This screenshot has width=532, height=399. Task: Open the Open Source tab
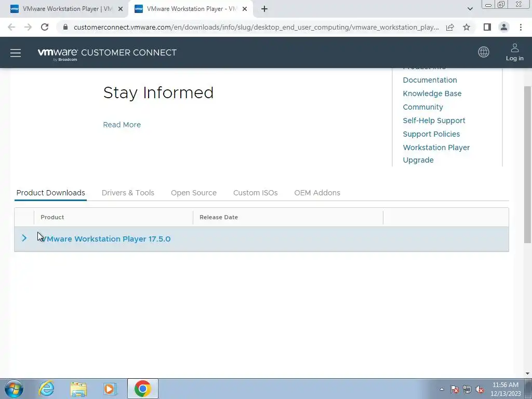(x=194, y=193)
